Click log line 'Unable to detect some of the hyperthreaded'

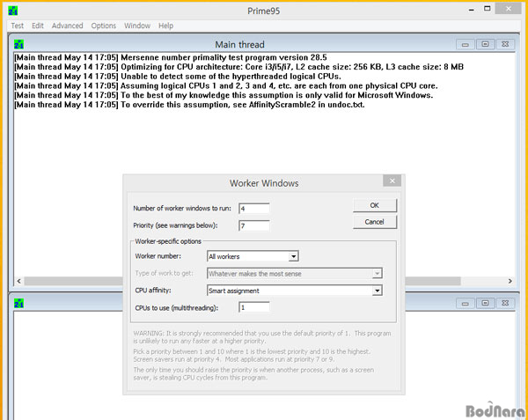pos(178,76)
